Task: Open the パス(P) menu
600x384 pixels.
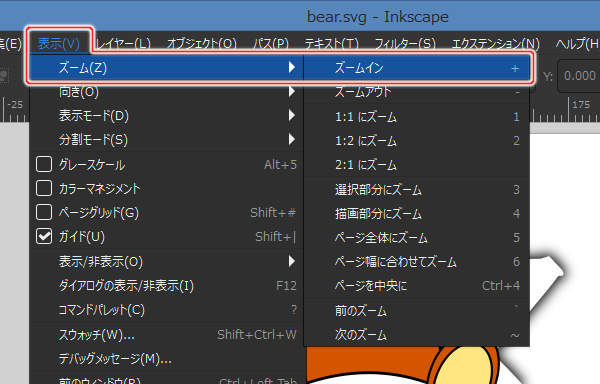Action: (x=271, y=44)
